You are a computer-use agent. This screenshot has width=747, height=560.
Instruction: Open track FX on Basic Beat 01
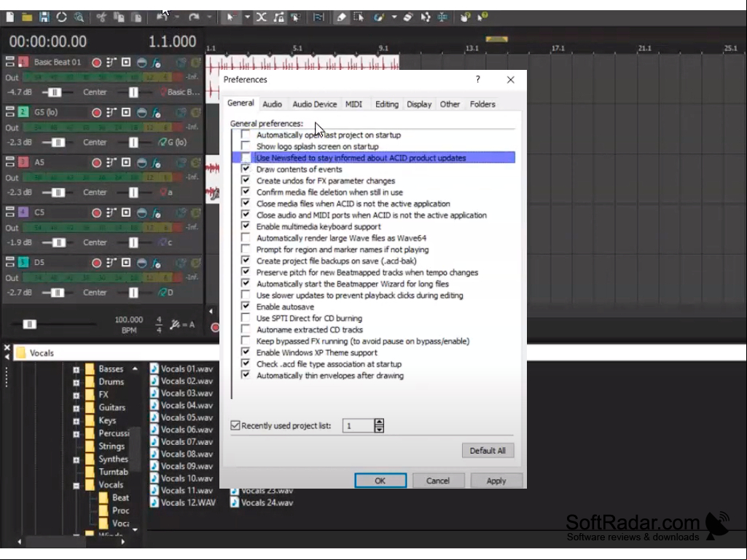pyautogui.click(x=156, y=63)
